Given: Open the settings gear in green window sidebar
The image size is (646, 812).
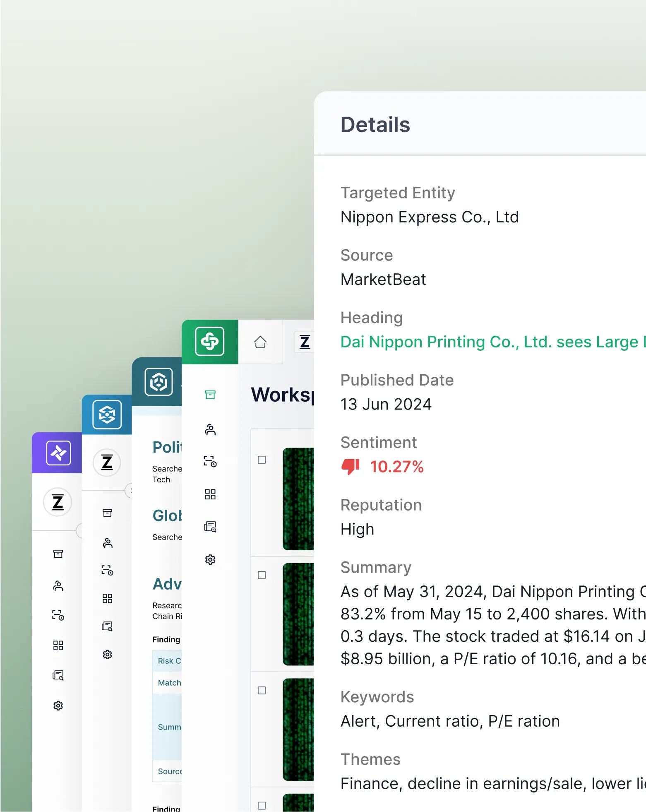Looking at the screenshot, I should coord(210,559).
